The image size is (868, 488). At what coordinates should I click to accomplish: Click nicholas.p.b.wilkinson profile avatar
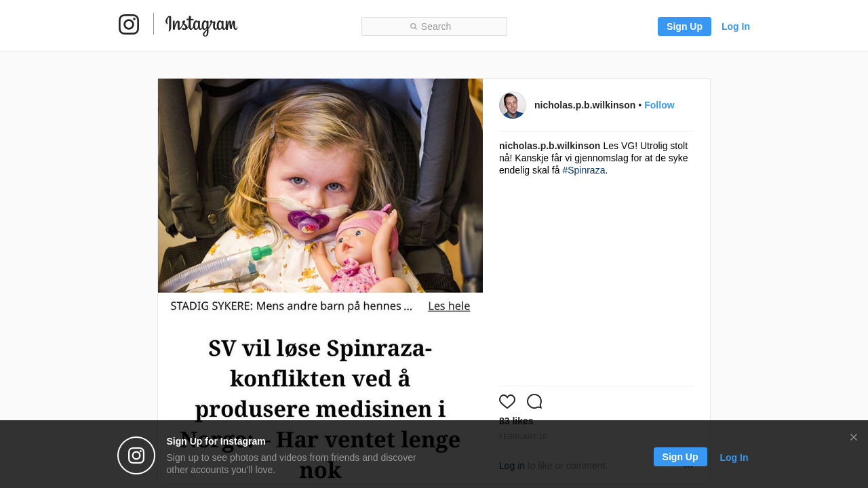point(513,105)
